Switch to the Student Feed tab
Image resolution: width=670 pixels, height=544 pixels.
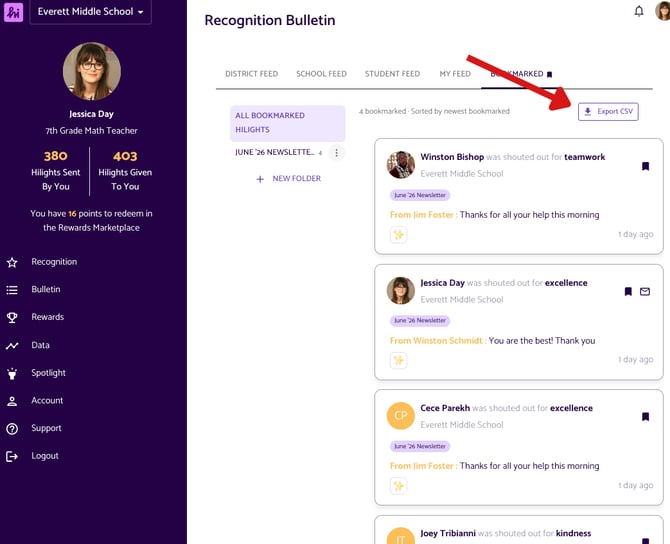pyautogui.click(x=392, y=74)
